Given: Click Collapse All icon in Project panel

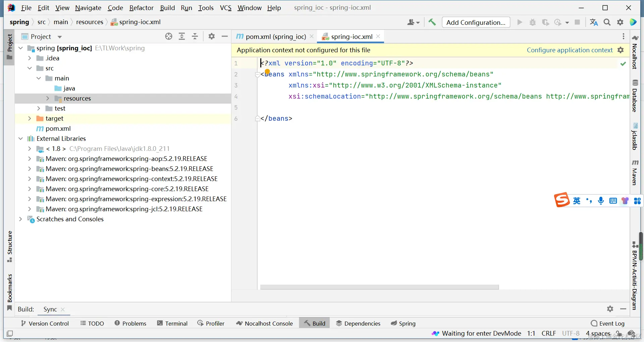Looking at the screenshot, I should click(195, 37).
